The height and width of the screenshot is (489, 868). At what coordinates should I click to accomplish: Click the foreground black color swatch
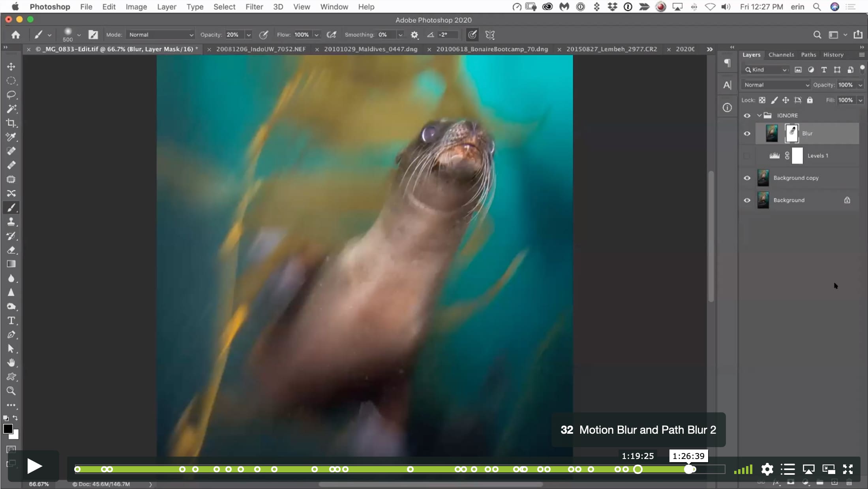pos(8,429)
